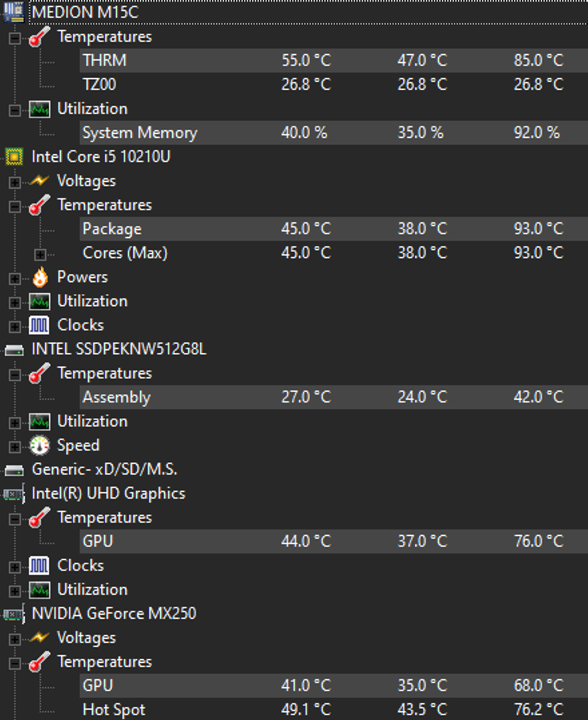Click the MEDION M15C motherboard icon

click(x=14, y=12)
